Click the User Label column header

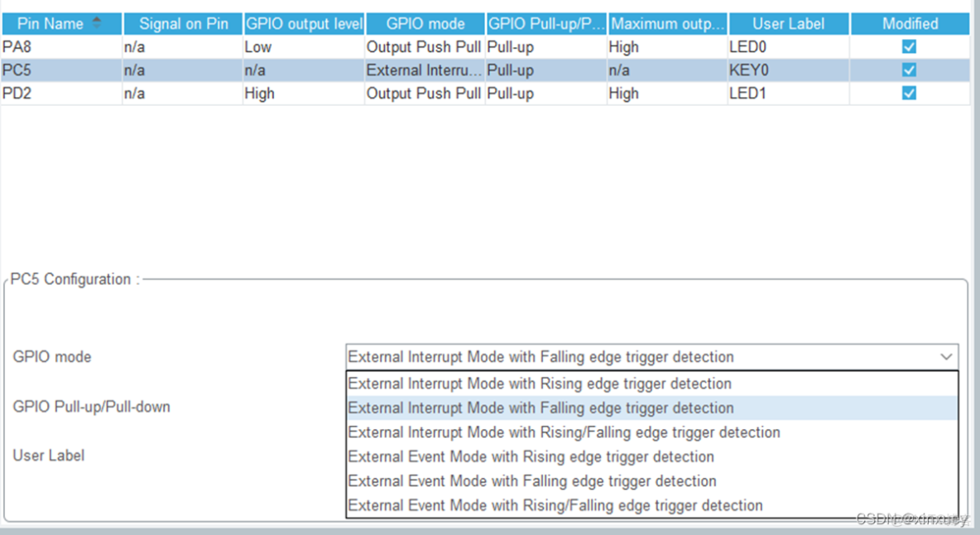[789, 24]
